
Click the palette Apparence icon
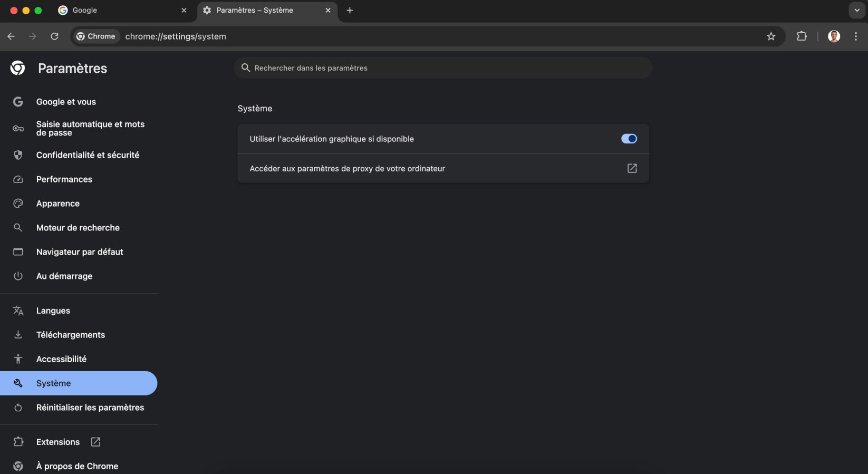[x=18, y=204]
